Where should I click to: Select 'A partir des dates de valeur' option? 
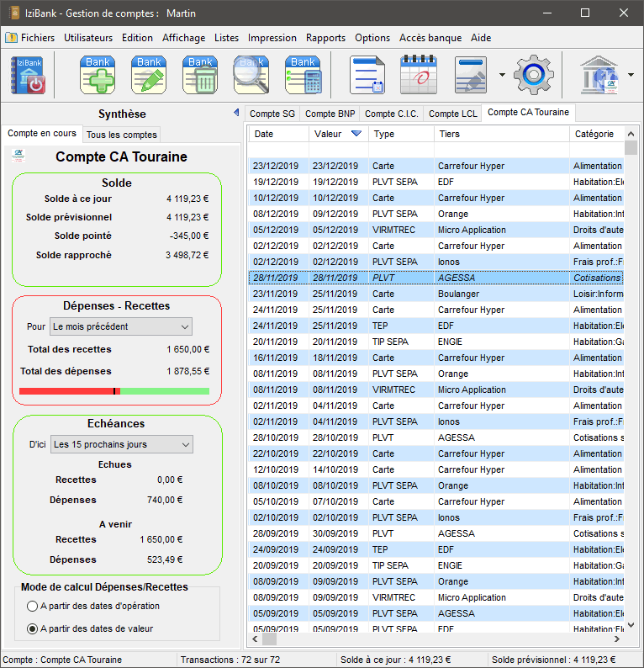coord(32,628)
